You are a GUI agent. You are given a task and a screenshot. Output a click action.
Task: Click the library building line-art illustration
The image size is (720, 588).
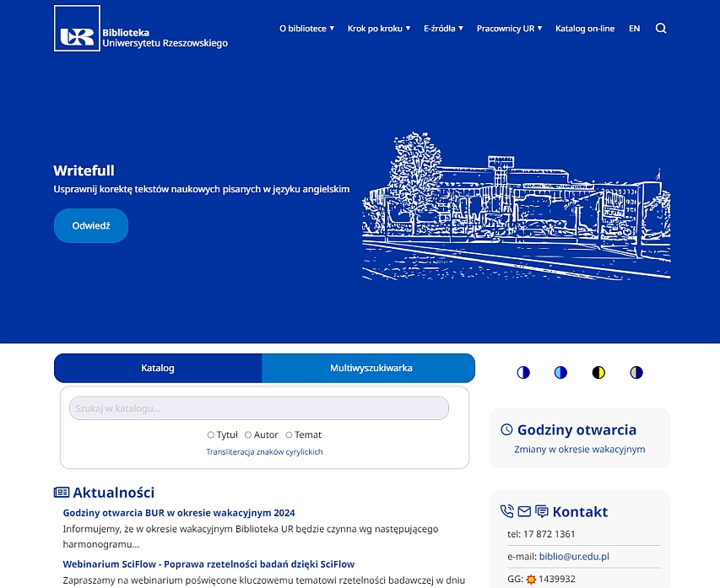517,206
